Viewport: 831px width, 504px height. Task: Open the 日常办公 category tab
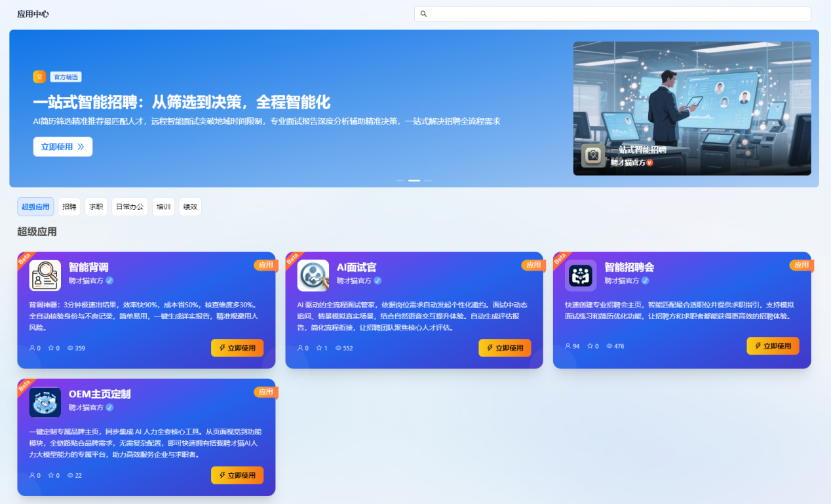coord(129,207)
